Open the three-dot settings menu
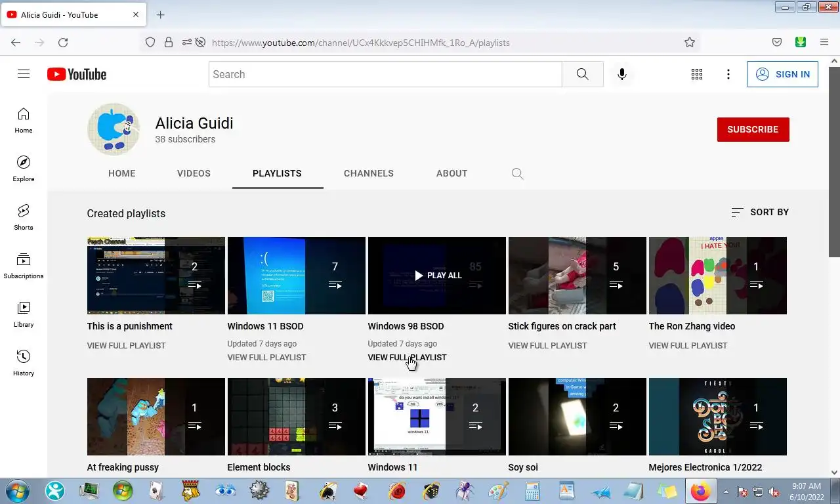This screenshot has width=840, height=504. click(728, 74)
